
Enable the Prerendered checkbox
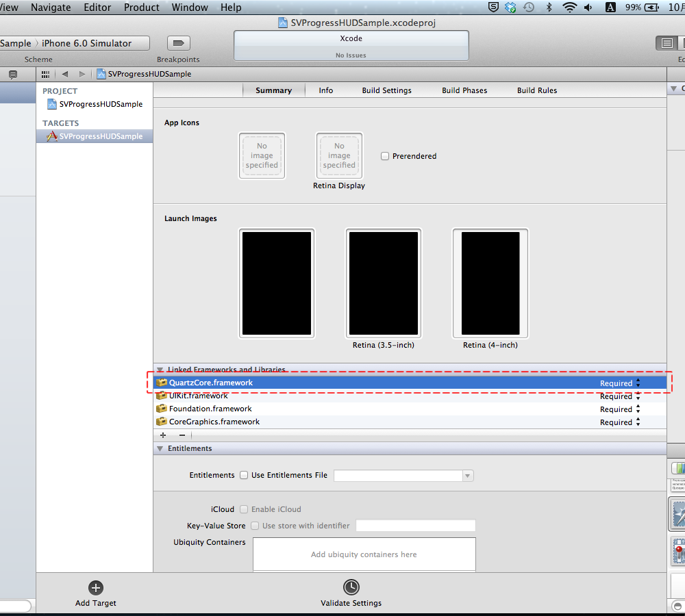click(385, 156)
